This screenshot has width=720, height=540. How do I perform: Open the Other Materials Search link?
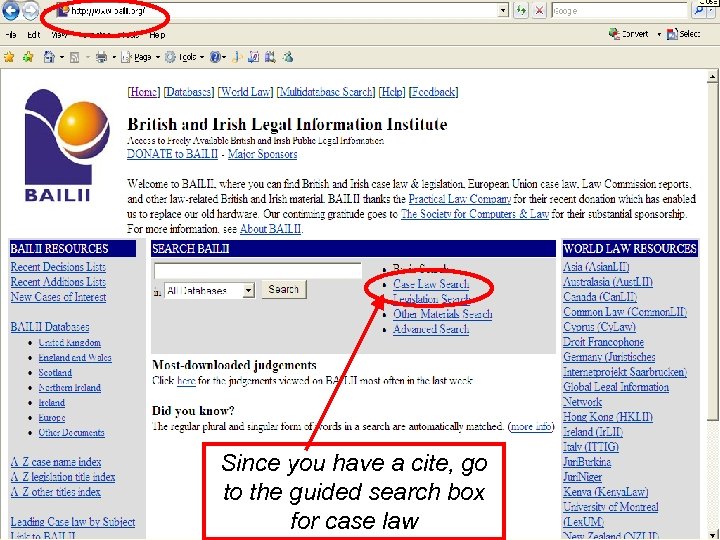(x=443, y=314)
